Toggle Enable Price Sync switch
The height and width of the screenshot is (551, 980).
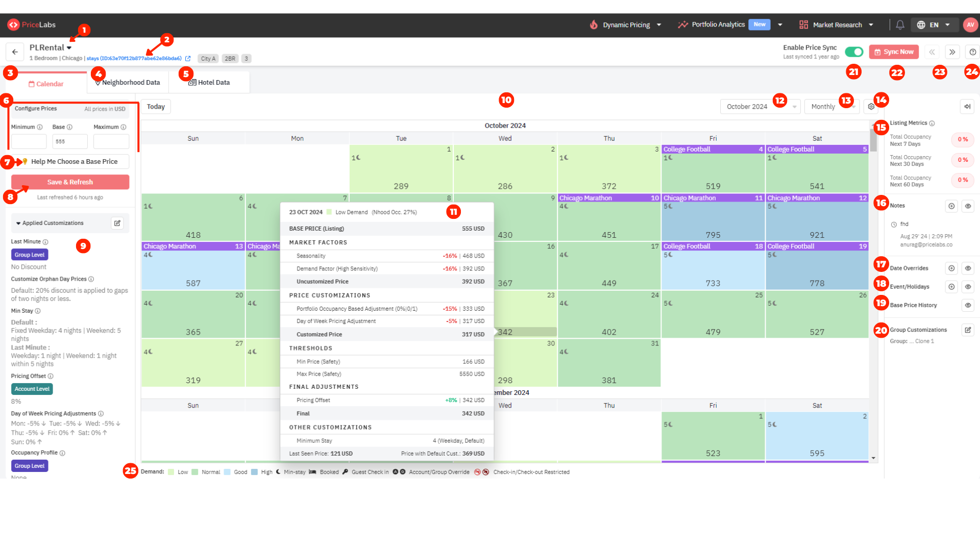coord(854,52)
